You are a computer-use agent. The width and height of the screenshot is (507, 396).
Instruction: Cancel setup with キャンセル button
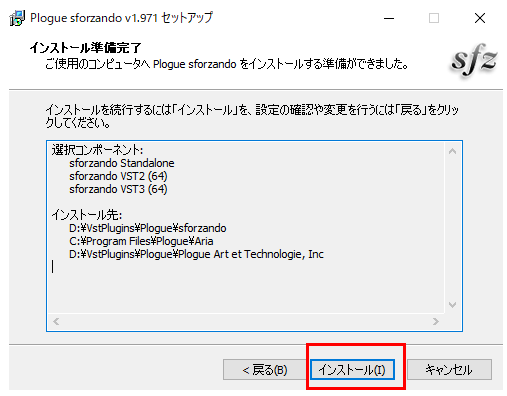pyautogui.click(x=449, y=369)
